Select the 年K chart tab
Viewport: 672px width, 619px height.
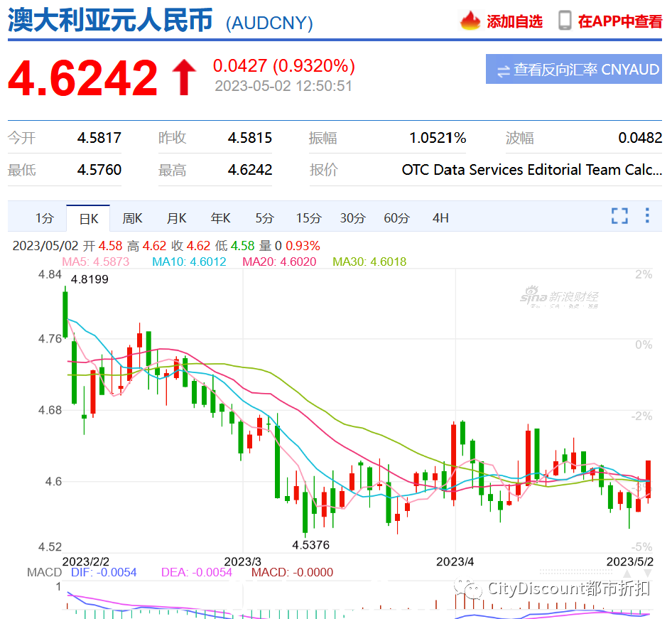(x=220, y=218)
